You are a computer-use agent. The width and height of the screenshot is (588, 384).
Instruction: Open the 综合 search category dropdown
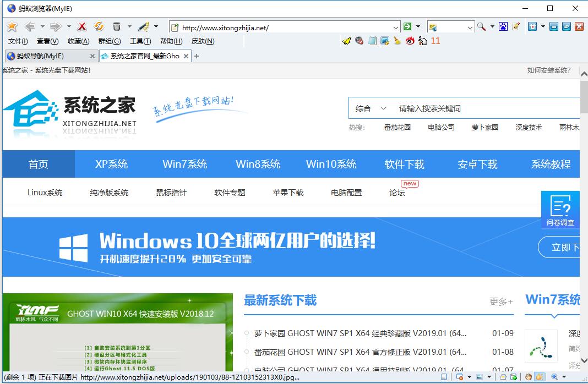371,108
